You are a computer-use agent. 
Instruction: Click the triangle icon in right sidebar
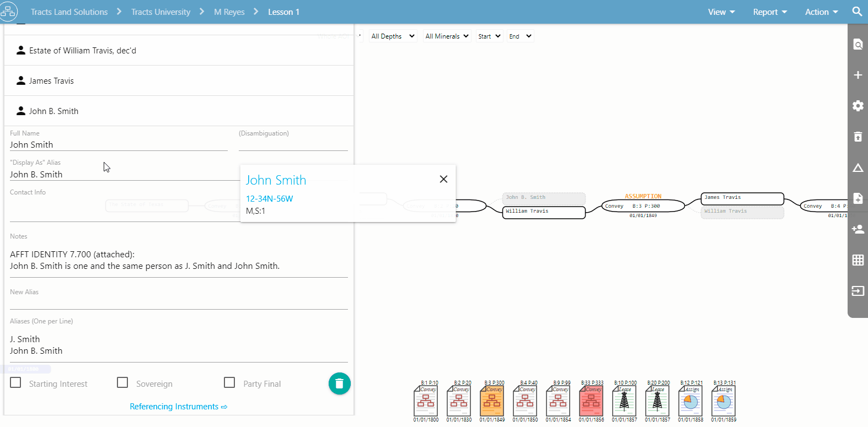(x=858, y=167)
